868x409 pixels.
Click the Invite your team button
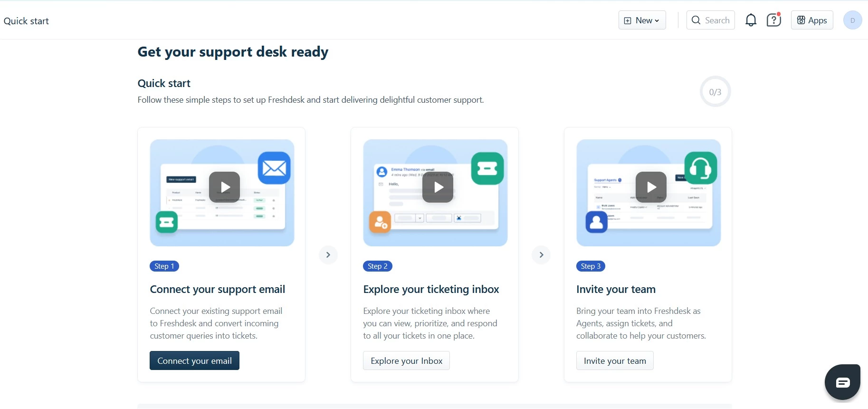coord(615,360)
